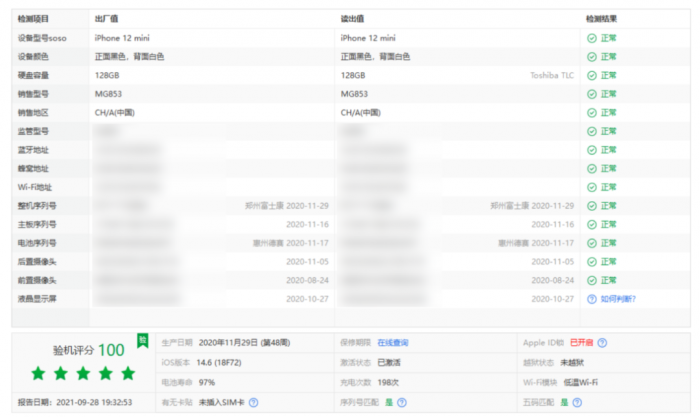The image size is (700, 417).
Task: Click the Wi-Fi模块 低温Wi-Fi value
Action: [580, 383]
